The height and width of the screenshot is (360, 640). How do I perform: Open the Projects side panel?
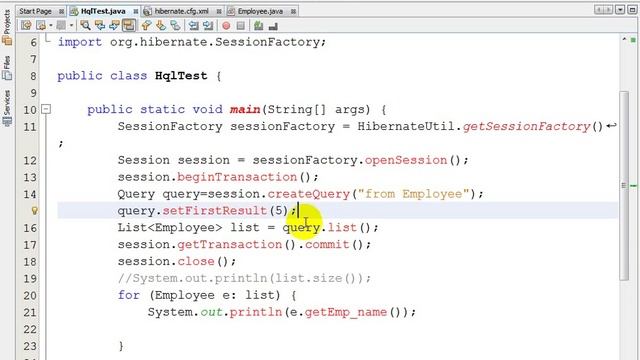point(7,27)
